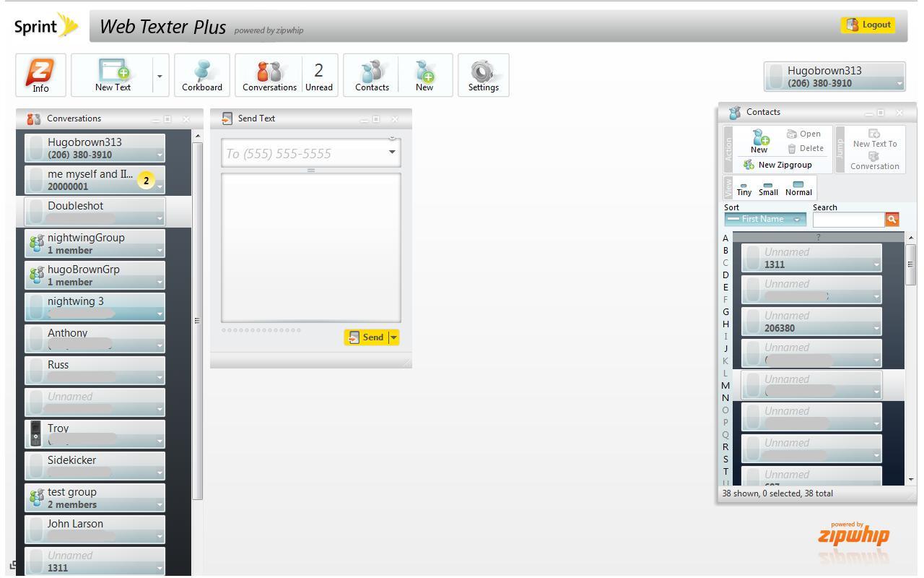Image resolution: width=924 pixels, height=578 pixels.
Task: Expand the Russ conversation dropdown arrow
Action: (x=160, y=378)
